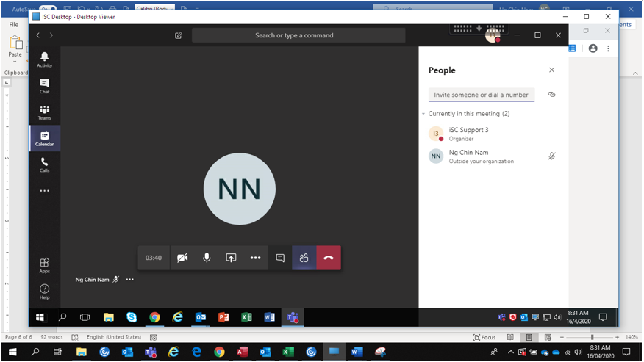
Task: Open Skype on remote taskbar
Action: [132, 317]
